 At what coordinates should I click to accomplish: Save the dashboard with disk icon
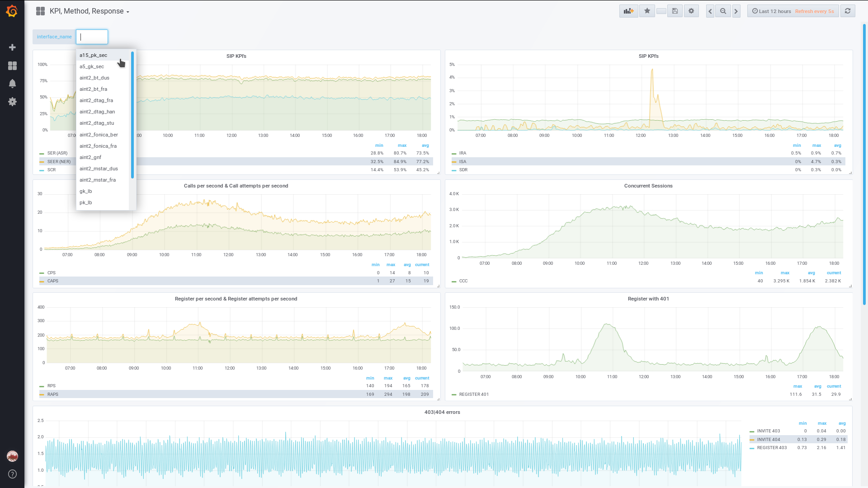pos(675,11)
